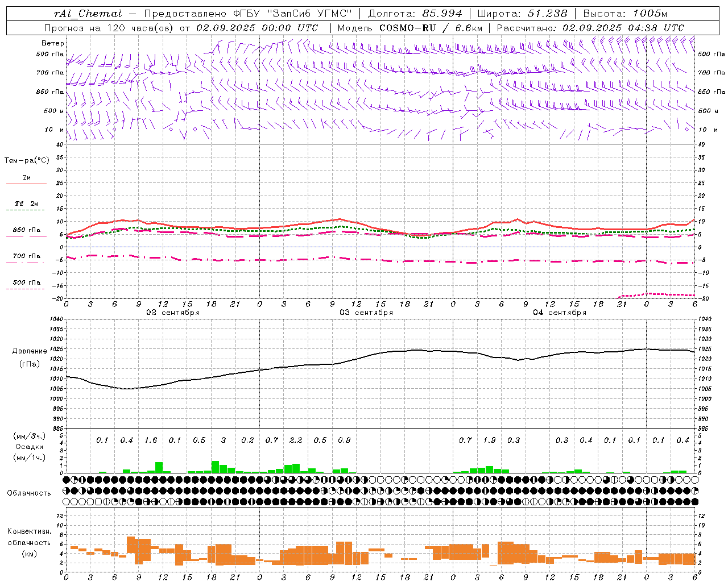Viewport: 728px width, 582px height.
Task: Click the Рассчитано: 02.09.2025 04:38 UTC timestamp
Action: 590,28
